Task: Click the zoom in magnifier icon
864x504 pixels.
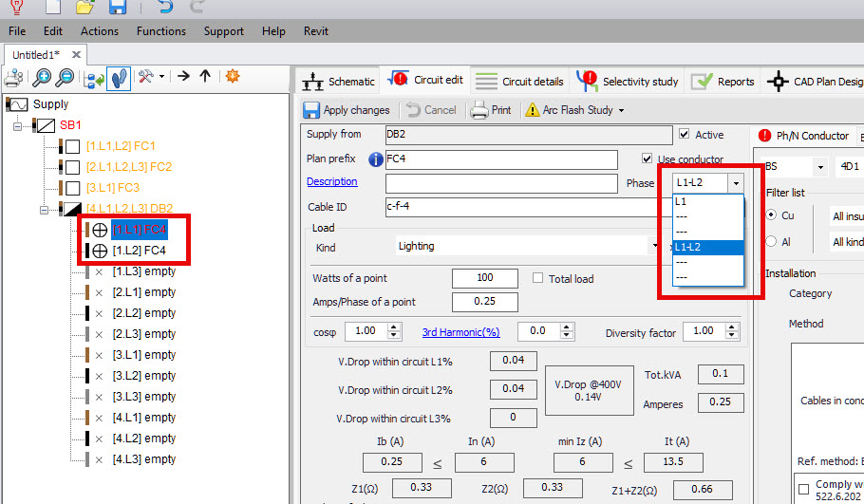Action: point(41,77)
